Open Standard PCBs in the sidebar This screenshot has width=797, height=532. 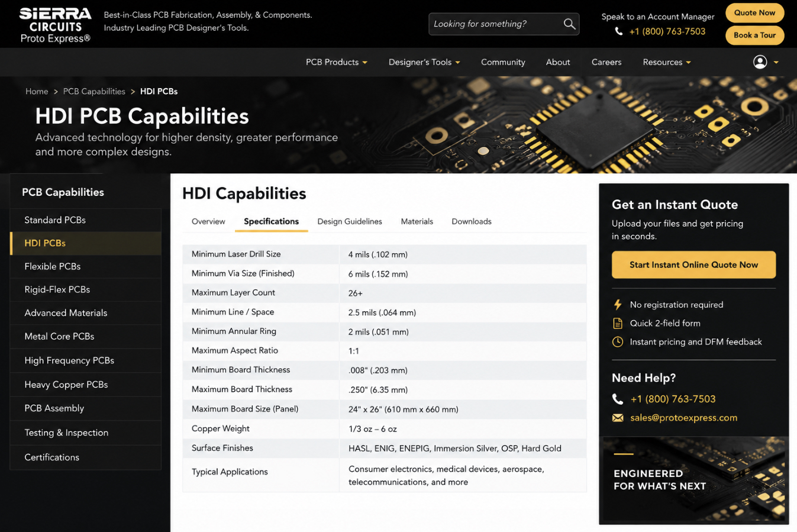point(86,220)
